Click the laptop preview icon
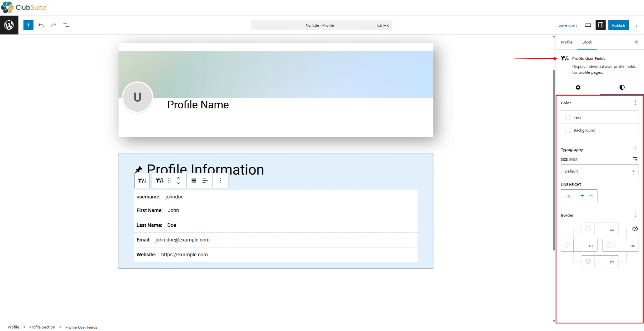Screen dimensions: 644x331 tap(588, 25)
